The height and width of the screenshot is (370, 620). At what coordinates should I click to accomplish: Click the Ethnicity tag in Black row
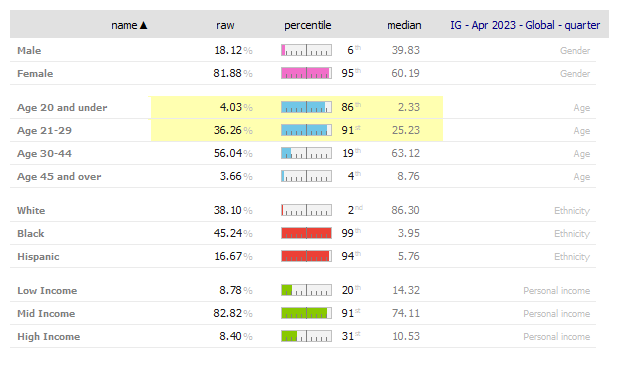(x=572, y=234)
